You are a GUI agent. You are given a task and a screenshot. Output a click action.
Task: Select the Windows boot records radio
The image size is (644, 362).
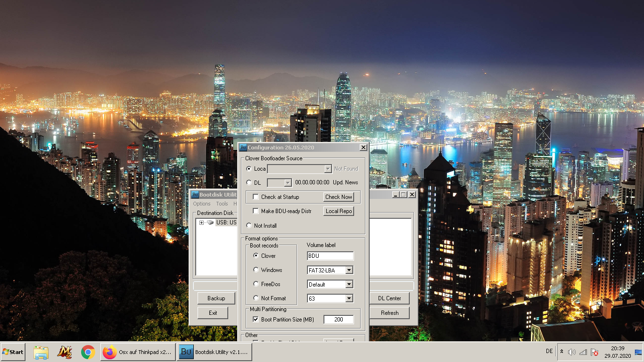(x=256, y=270)
